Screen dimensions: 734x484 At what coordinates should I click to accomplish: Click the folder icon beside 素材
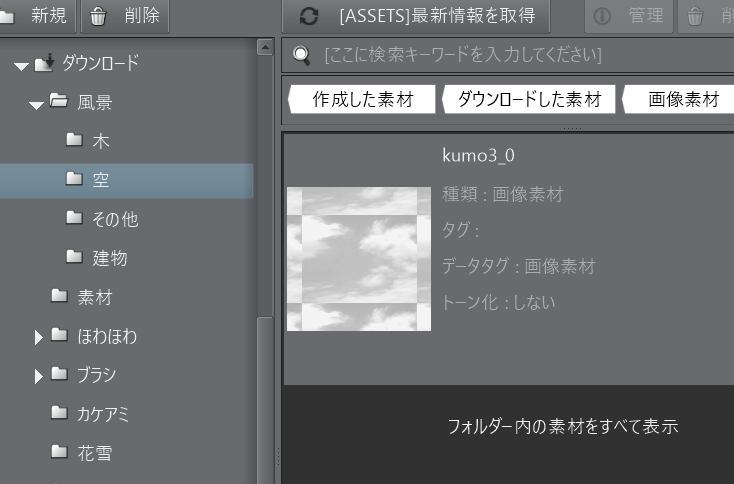click(x=59, y=295)
